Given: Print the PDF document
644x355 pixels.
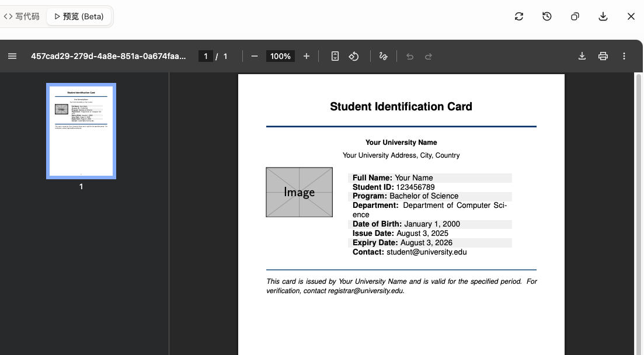Looking at the screenshot, I should [x=603, y=56].
